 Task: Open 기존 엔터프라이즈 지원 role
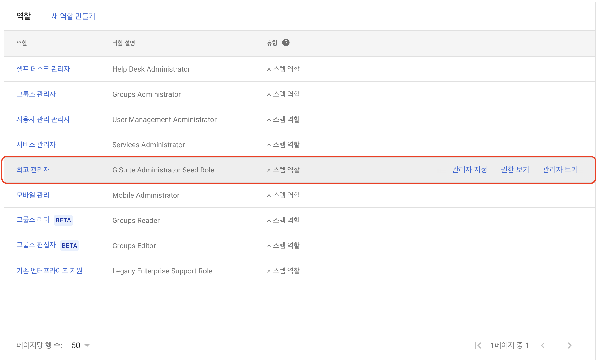click(x=49, y=271)
